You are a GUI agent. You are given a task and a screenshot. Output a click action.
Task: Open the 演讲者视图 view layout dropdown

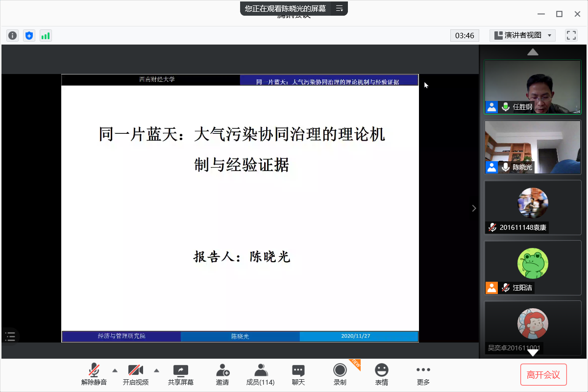click(522, 35)
